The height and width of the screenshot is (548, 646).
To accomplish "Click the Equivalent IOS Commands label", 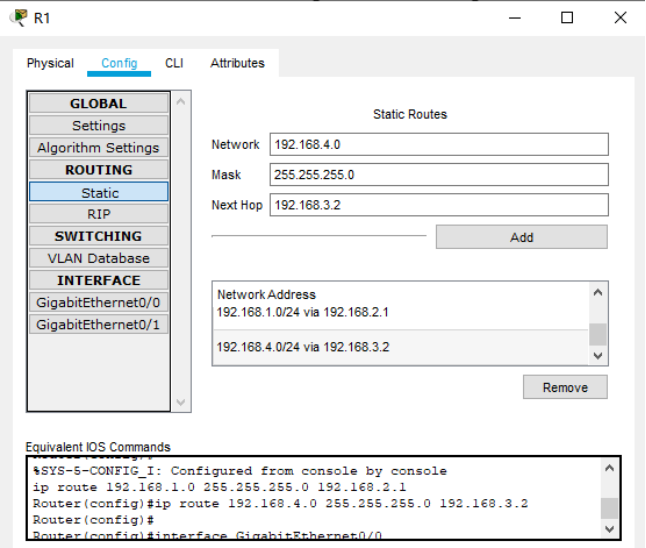I will [x=98, y=447].
